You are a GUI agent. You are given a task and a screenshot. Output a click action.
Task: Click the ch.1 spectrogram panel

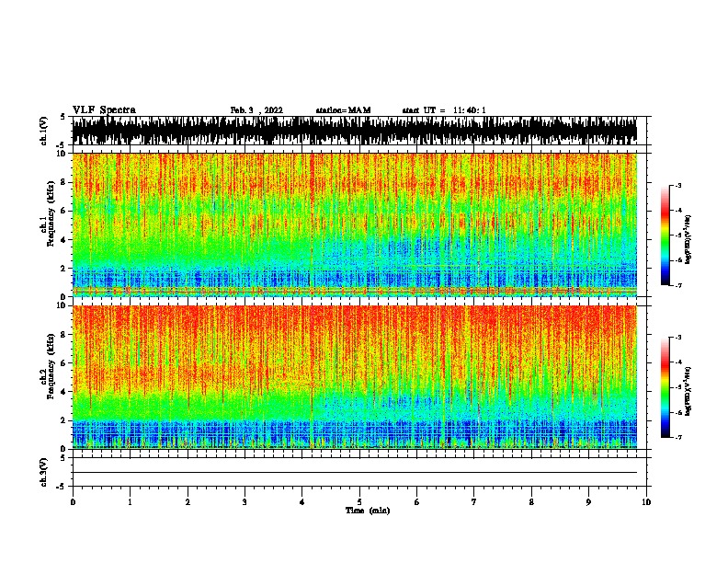point(354,224)
